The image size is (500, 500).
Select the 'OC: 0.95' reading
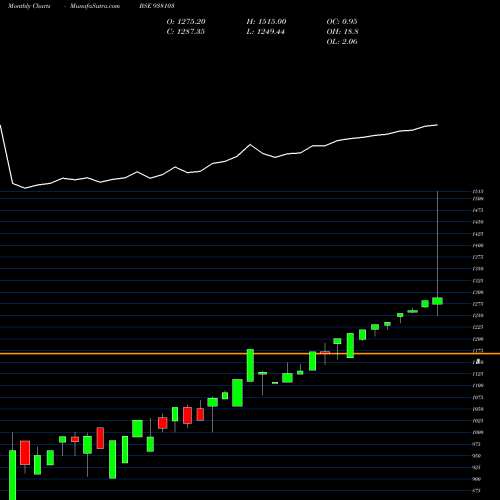pyautogui.click(x=342, y=22)
